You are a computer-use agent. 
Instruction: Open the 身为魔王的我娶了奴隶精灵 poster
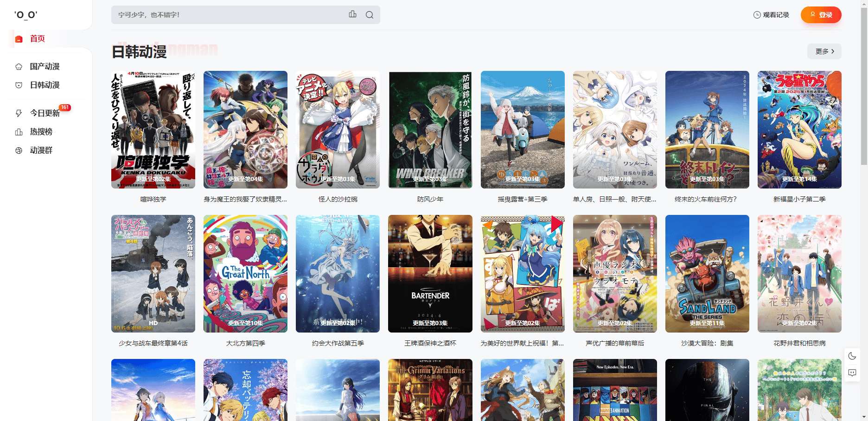245,130
